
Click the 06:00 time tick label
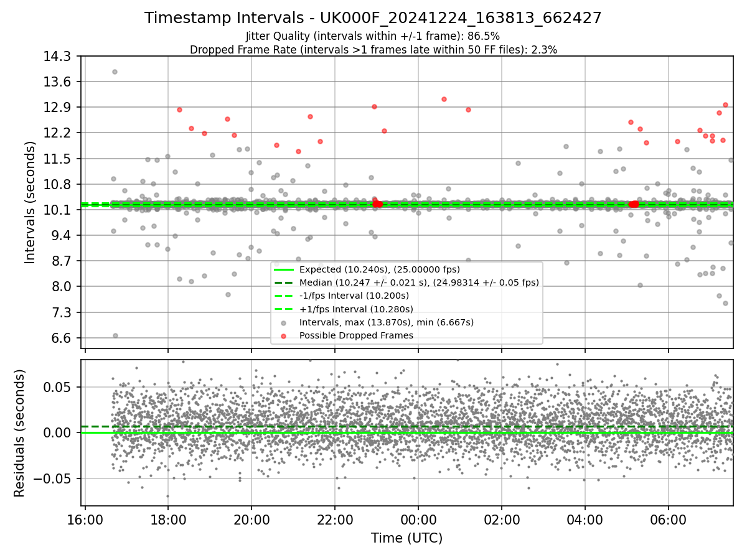pos(669,519)
